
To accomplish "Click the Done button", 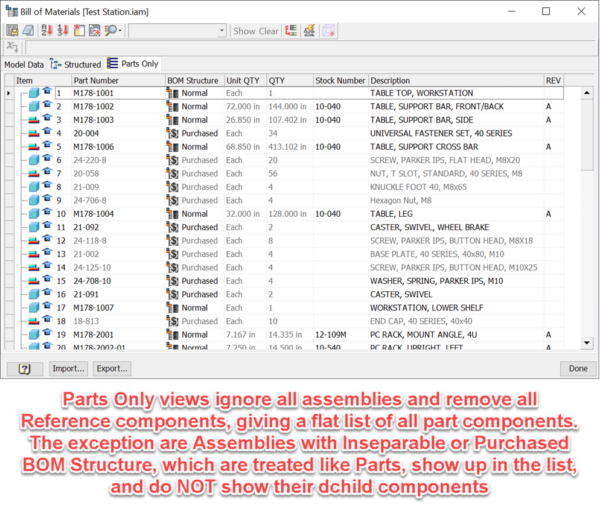I will coord(578,368).
